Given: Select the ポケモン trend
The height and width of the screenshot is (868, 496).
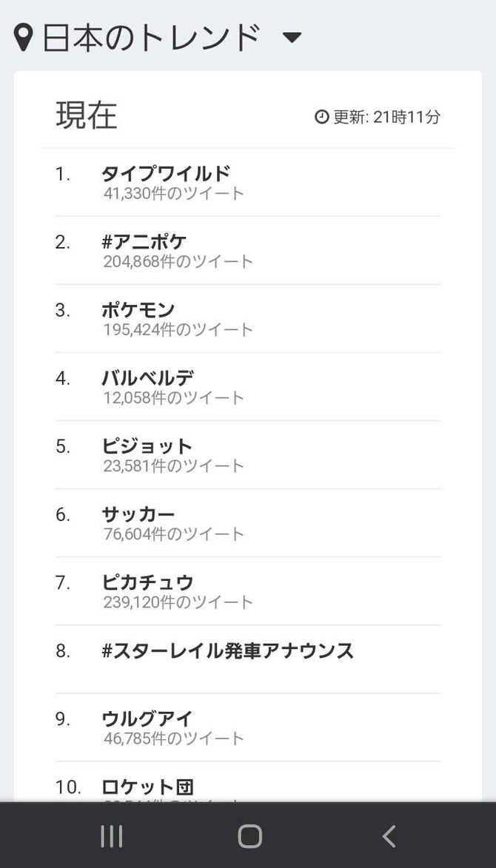Looking at the screenshot, I should [x=138, y=310].
